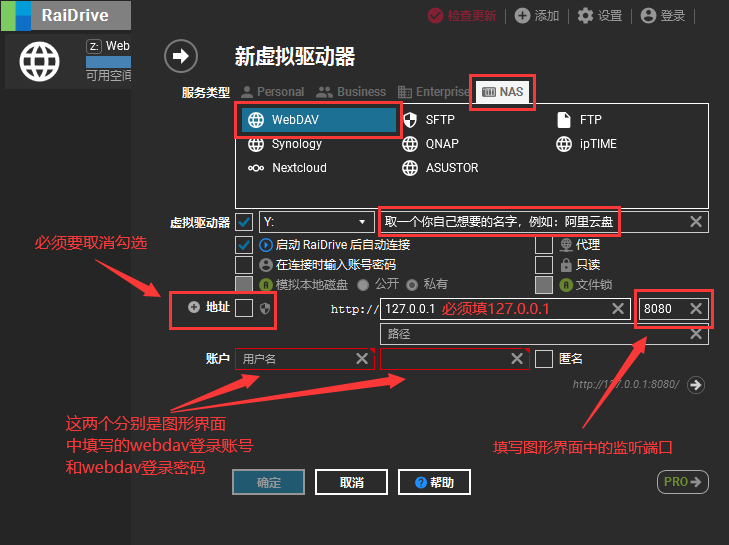Click the shield icon beside 地址 checkbox
729x545 pixels.
tap(265, 308)
